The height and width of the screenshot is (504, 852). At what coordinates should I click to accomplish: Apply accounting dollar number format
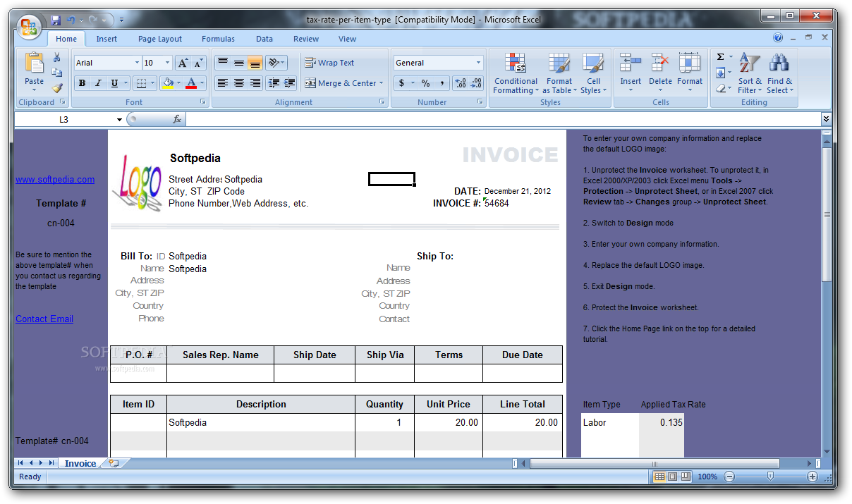(401, 83)
